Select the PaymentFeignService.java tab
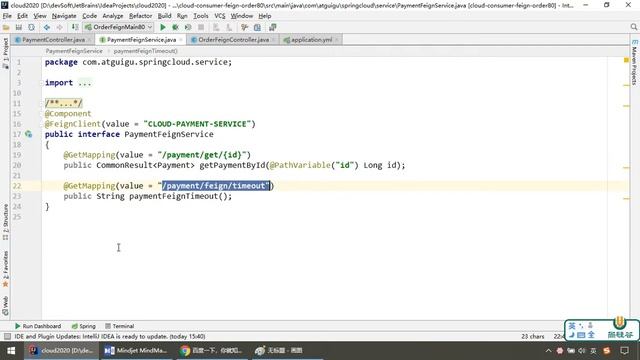This screenshot has width=640, height=360. (x=141, y=40)
